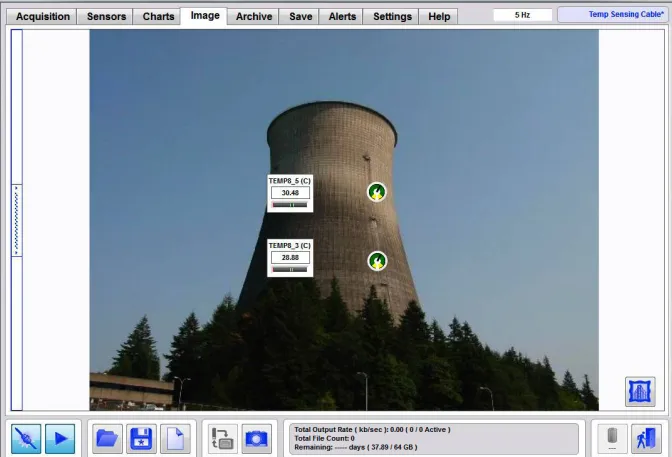Viewport: 672px width, 457px height.
Task: Switch to the Sensors tab
Action: click(106, 17)
